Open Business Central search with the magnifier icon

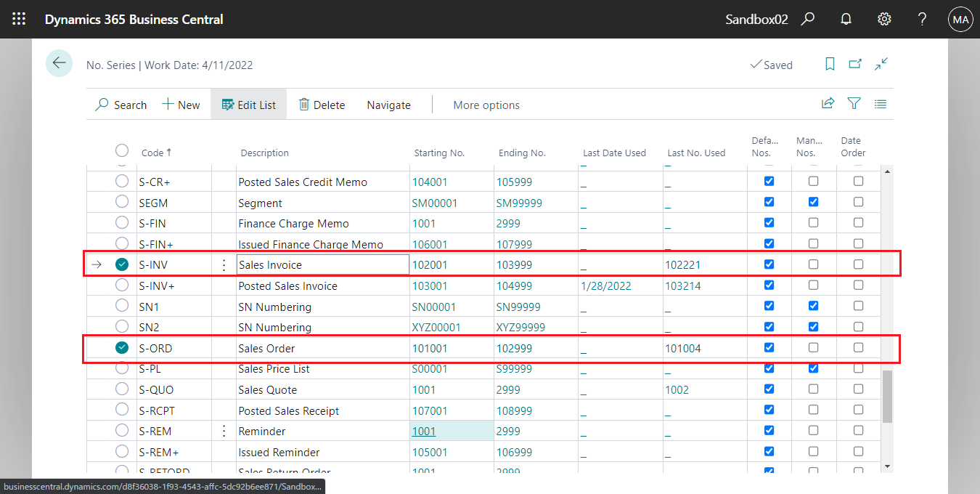[x=808, y=20]
